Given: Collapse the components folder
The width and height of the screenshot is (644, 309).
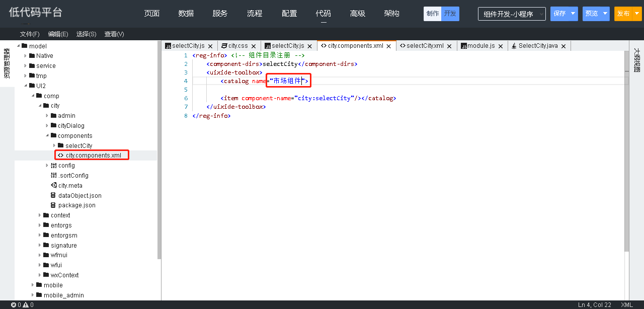Looking at the screenshot, I should [47, 136].
